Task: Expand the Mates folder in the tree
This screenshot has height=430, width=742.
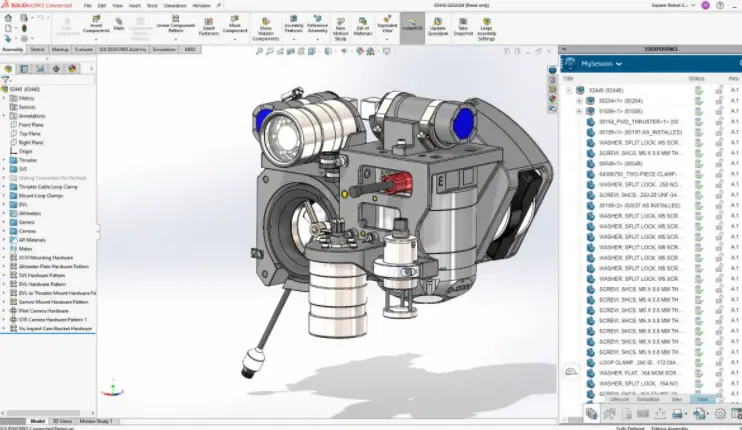Action: click(x=4, y=249)
